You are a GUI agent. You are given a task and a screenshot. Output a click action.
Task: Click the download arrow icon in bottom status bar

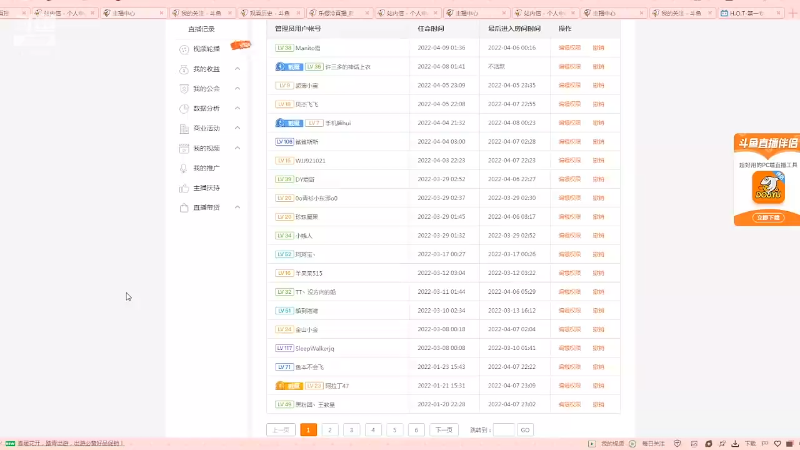[735, 444]
